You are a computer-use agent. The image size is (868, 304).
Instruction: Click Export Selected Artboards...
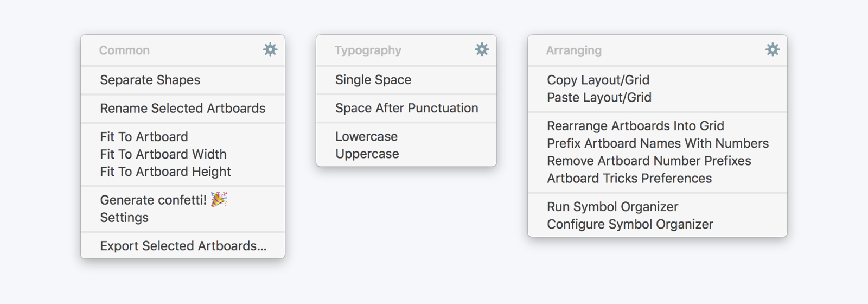[183, 246]
